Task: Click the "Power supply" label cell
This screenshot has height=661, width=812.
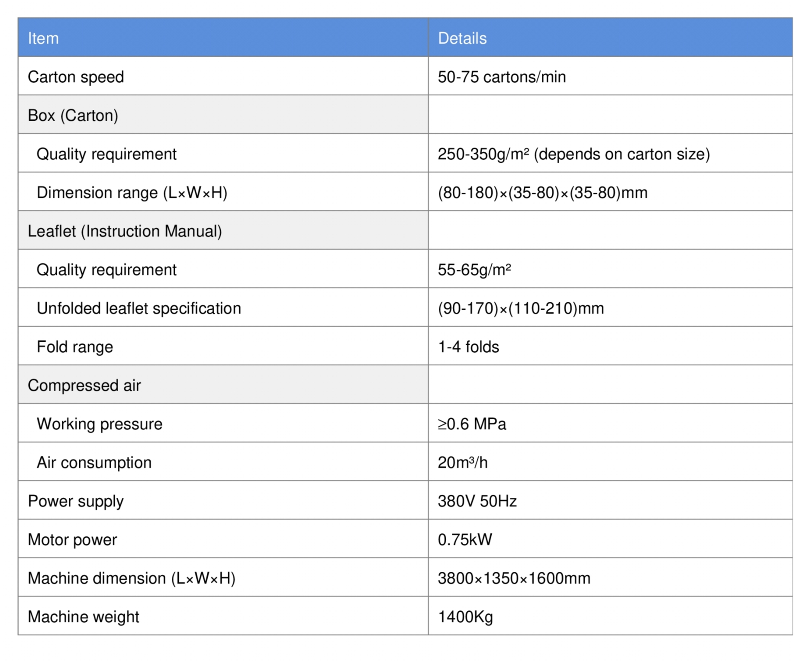Action: coord(76,501)
